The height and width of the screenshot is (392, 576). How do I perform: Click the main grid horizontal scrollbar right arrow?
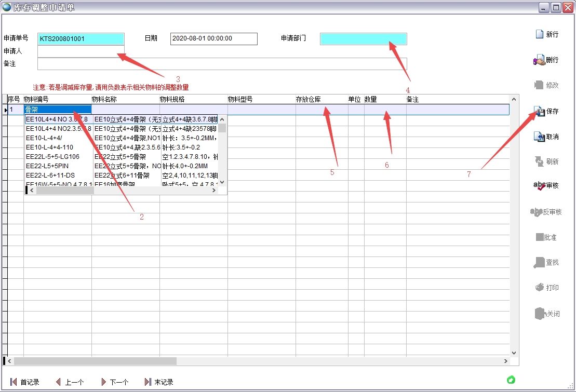506,361
